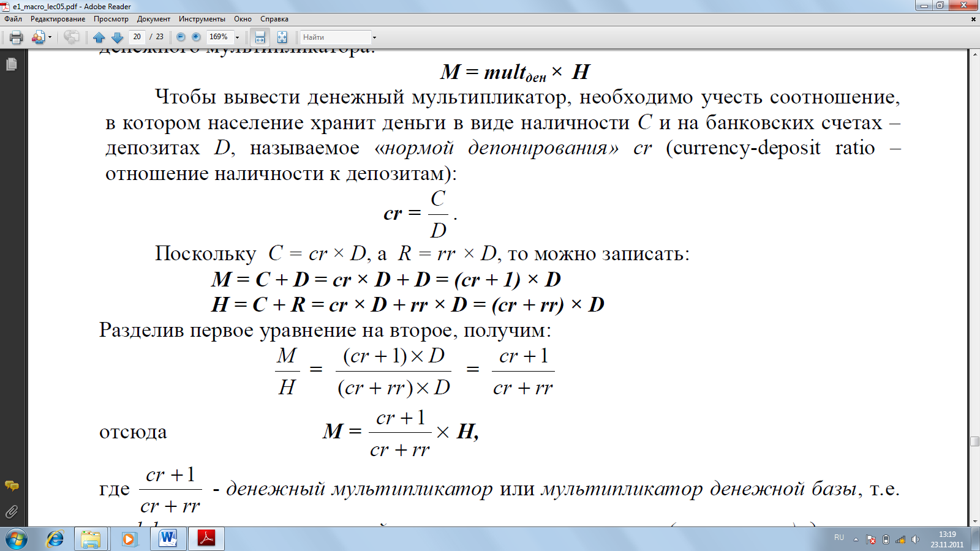This screenshot has height=551, width=980.
Task: Click the greyed-out convert PDF toolbar icon
Action: click(x=71, y=37)
